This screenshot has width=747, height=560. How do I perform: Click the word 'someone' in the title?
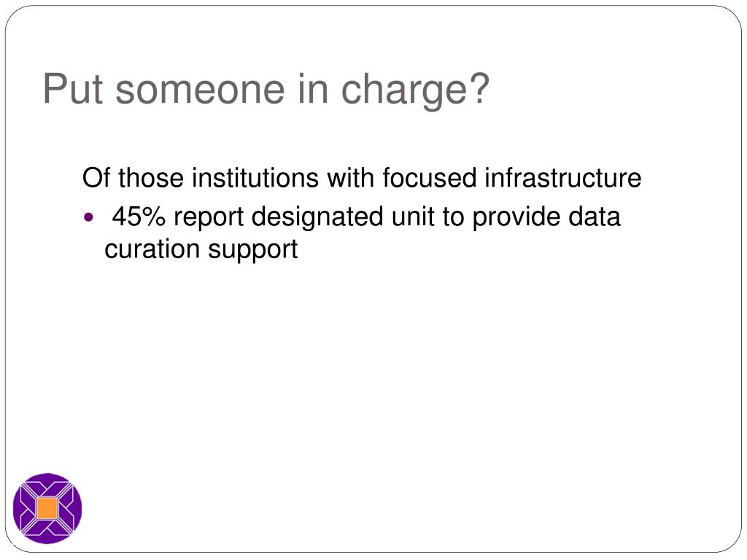(200, 90)
